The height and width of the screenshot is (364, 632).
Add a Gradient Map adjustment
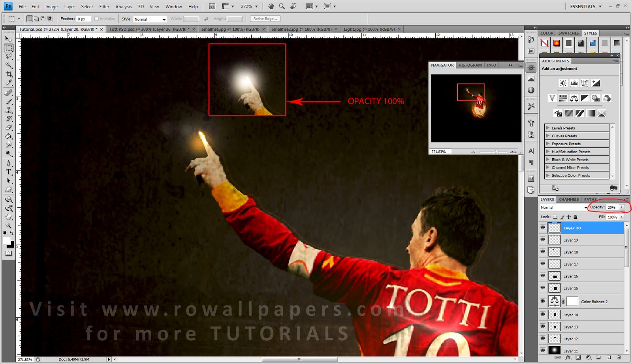[591, 113]
